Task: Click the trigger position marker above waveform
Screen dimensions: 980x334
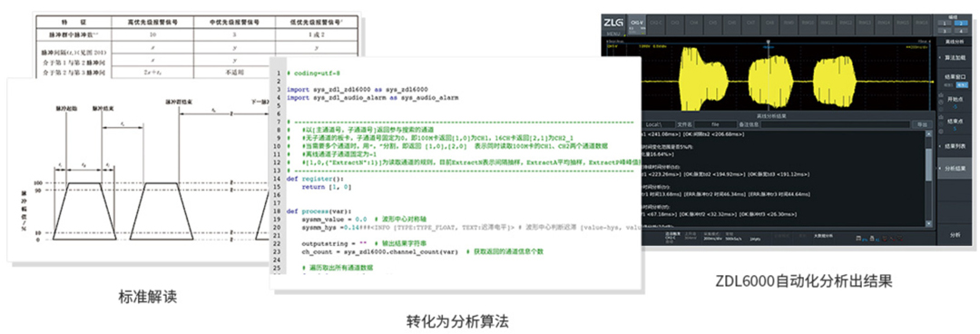Action: click(x=769, y=42)
